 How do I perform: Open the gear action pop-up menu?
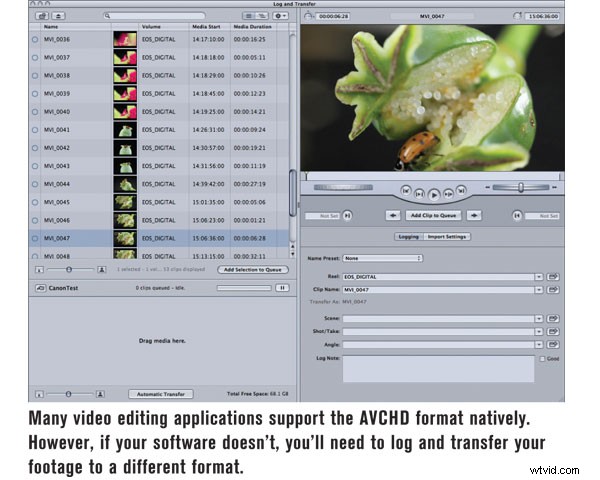click(280, 16)
